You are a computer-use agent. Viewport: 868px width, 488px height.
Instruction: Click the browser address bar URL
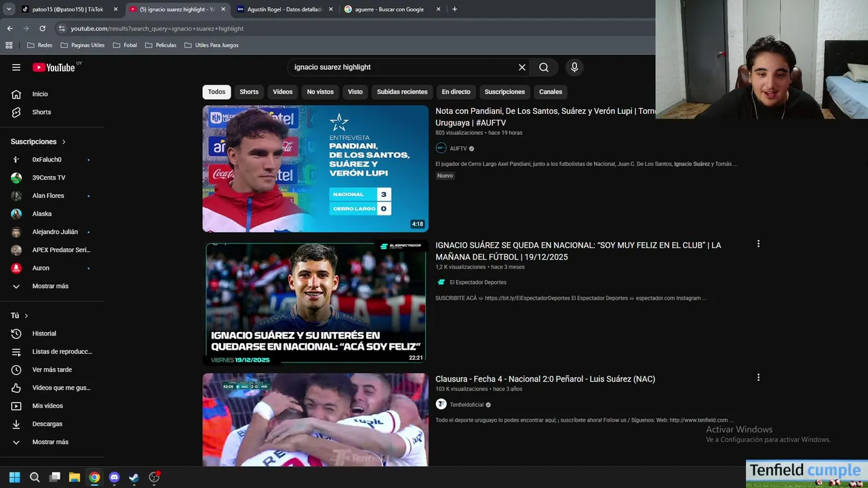click(x=157, y=28)
